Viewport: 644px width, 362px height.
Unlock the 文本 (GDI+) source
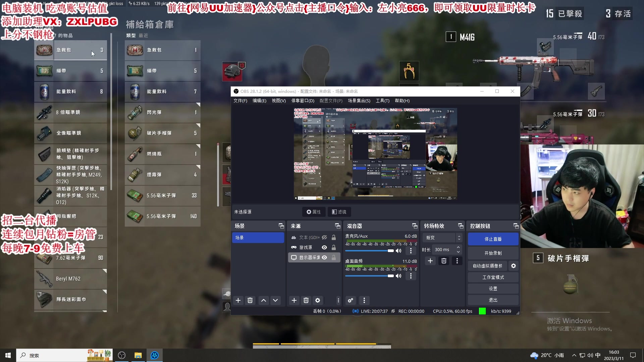pyautogui.click(x=334, y=238)
